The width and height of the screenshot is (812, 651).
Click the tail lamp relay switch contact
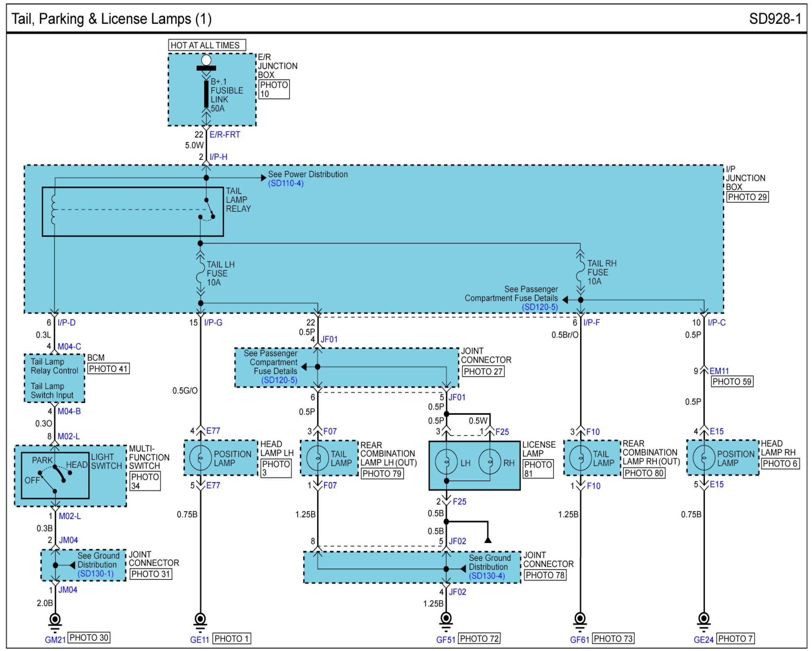[x=208, y=209]
